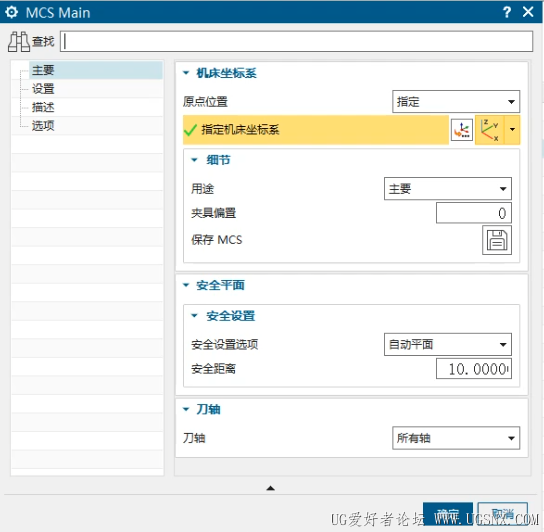The width and height of the screenshot is (544, 532).
Task: Click the green checkmark next to 指定机床坐标系
Action: click(190, 130)
